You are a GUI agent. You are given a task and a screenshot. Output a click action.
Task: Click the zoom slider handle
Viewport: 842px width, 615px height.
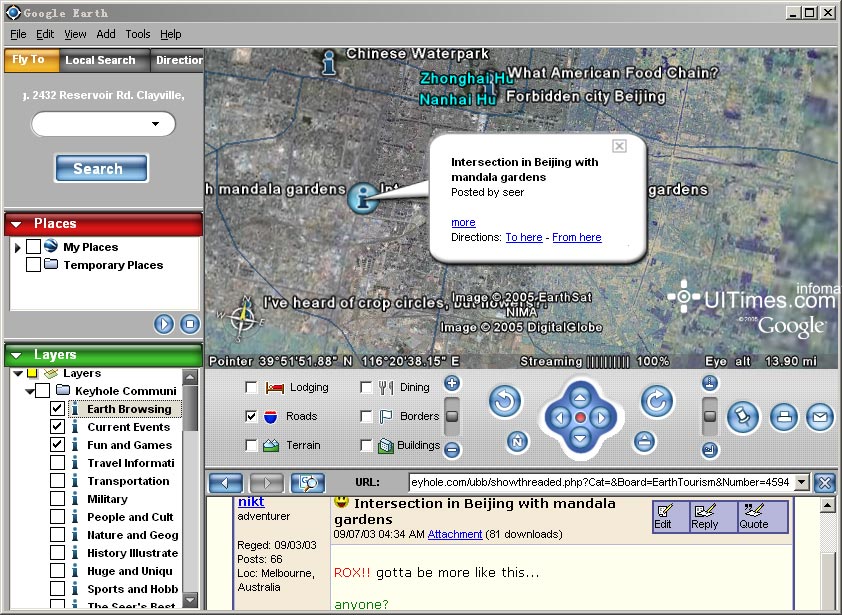452,416
